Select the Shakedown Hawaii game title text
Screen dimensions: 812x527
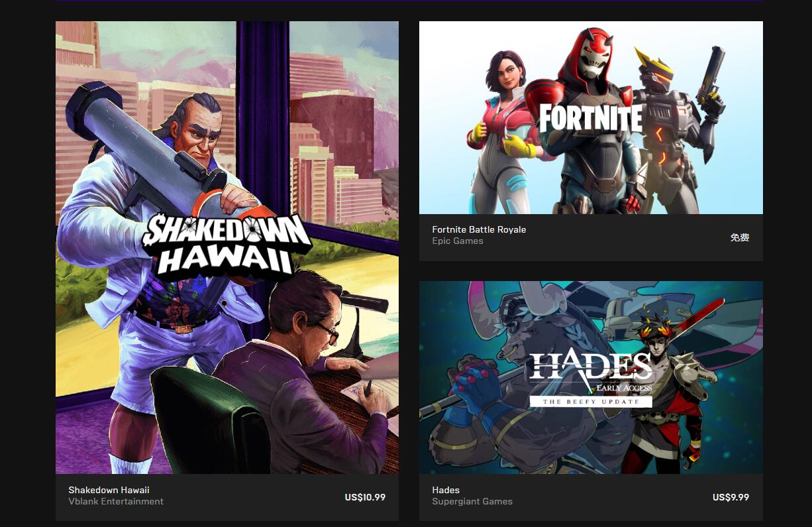[x=109, y=490]
